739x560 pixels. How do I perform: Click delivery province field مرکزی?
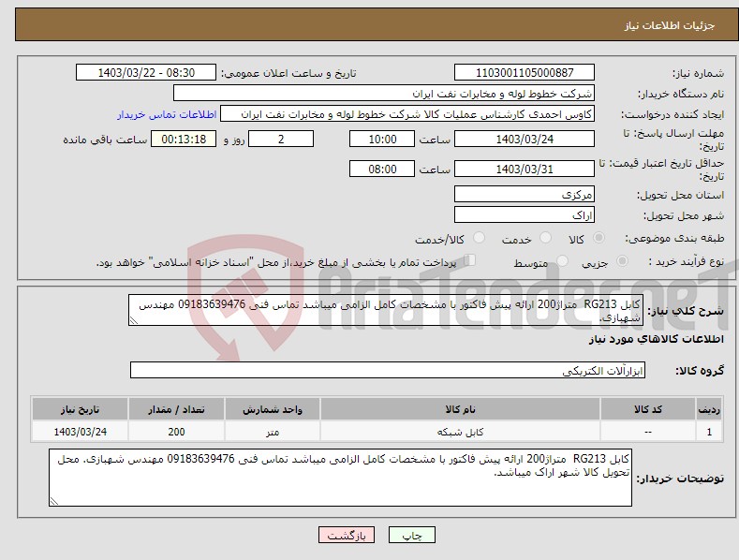525,194
